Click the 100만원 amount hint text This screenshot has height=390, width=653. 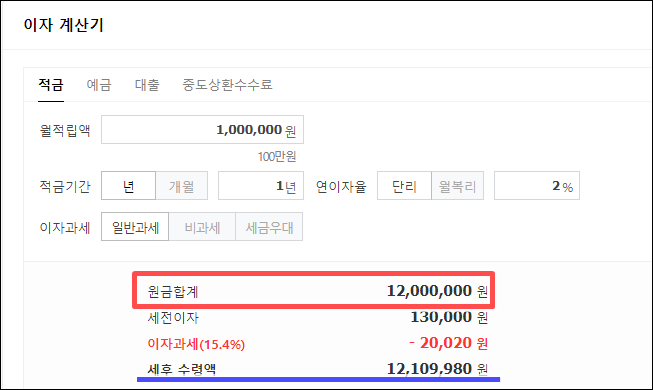click(277, 157)
